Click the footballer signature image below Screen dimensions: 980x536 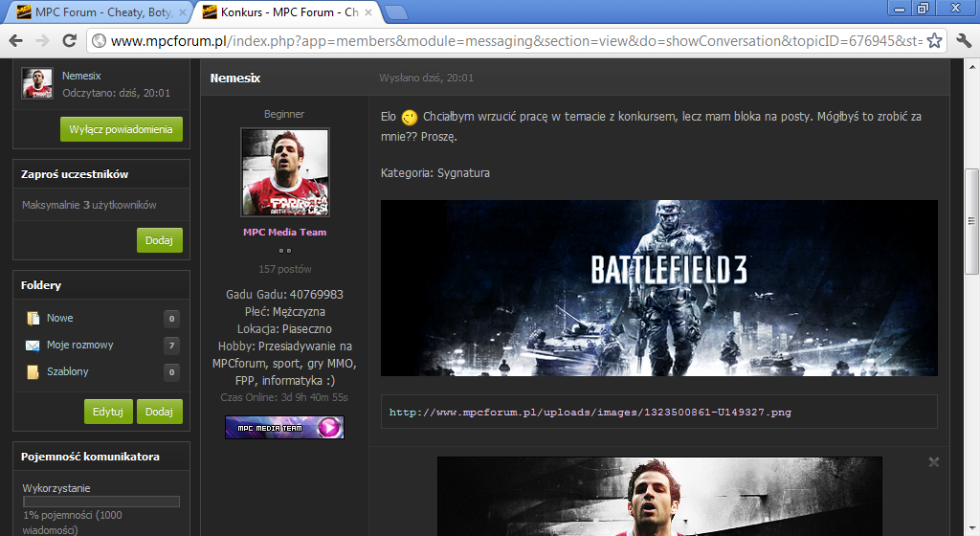(x=659, y=496)
